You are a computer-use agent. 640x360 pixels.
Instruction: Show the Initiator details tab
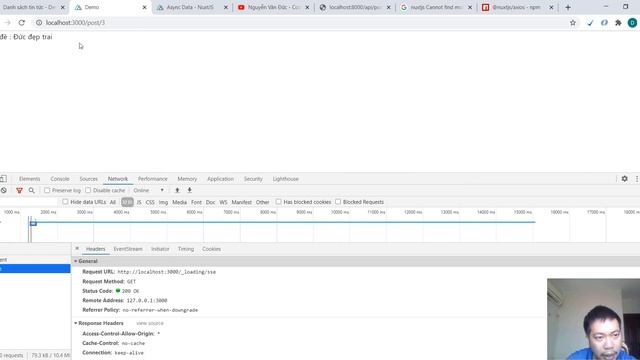(x=160, y=249)
